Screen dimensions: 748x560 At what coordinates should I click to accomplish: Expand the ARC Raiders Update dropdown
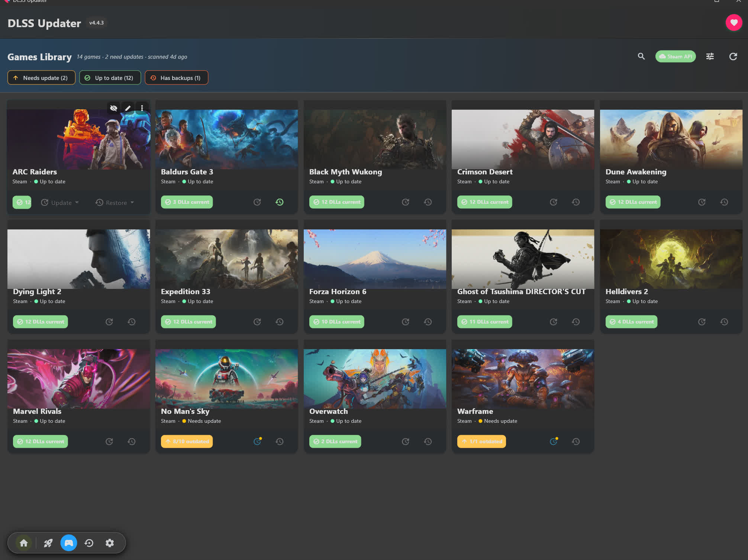(x=60, y=203)
